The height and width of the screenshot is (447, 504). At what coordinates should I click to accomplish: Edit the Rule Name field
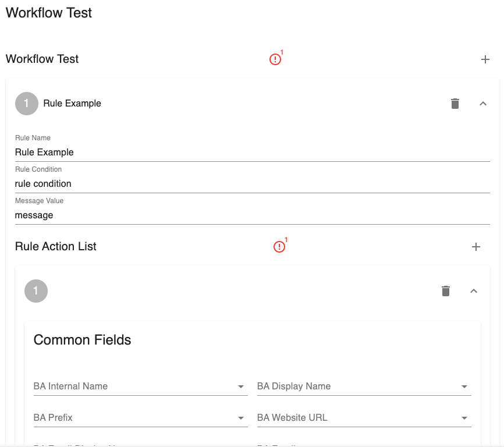(252, 152)
